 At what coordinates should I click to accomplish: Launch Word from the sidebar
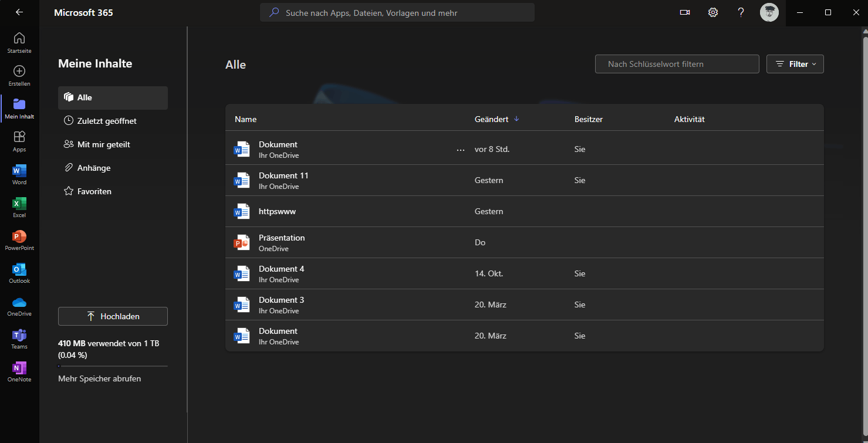tap(19, 174)
